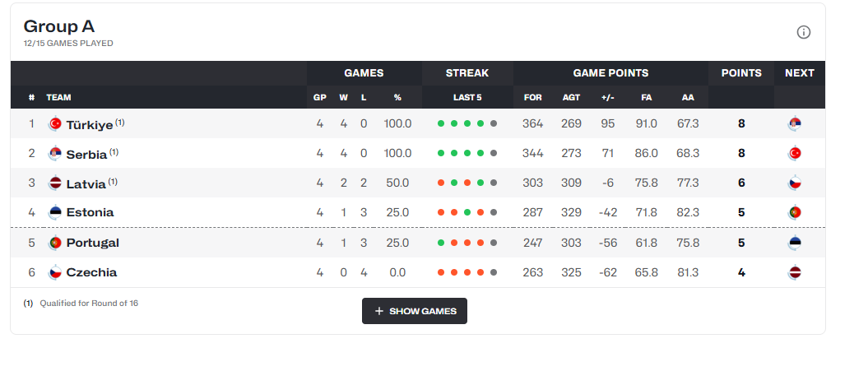The width and height of the screenshot is (868, 385).
Task: Expand the Show Games section
Action: coord(415,311)
